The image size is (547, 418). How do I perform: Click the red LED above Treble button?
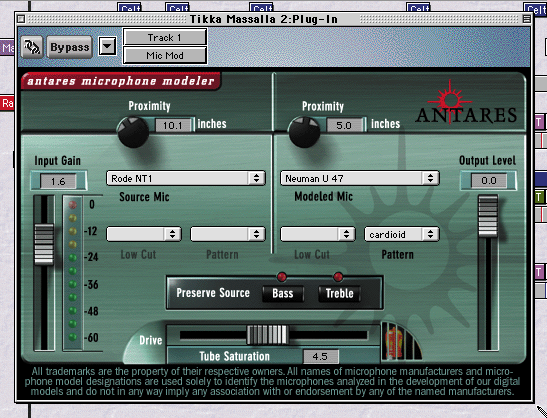pyautogui.click(x=338, y=277)
